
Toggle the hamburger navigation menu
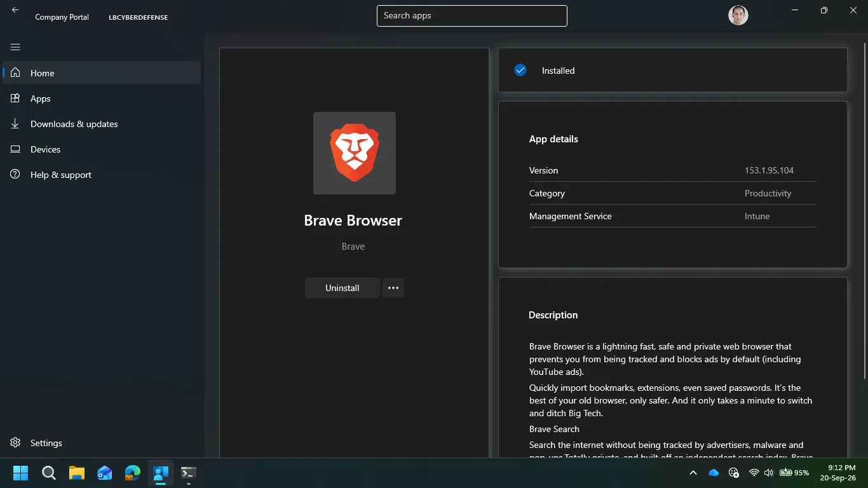tap(15, 47)
